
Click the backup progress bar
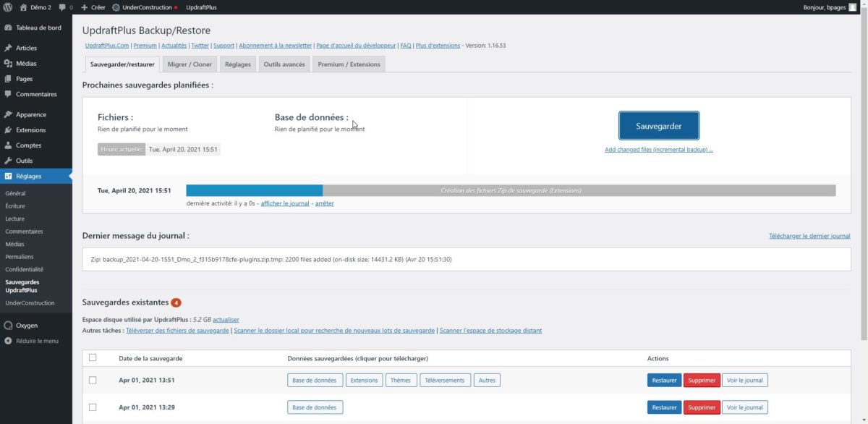pyautogui.click(x=511, y=190)
